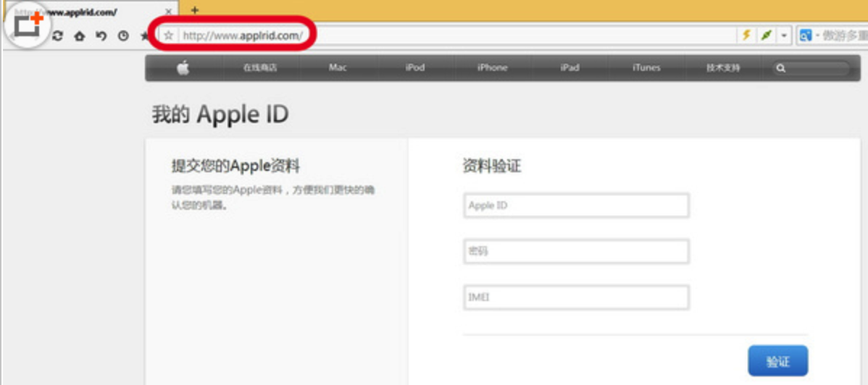Open the iPod navigation item
The image size is (868, 385).
click(414, 68)
